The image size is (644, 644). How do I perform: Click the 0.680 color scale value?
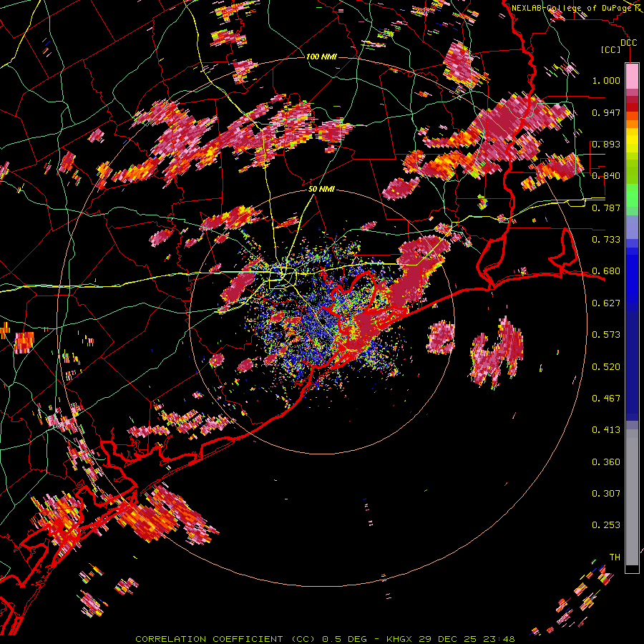coord(606,271)
